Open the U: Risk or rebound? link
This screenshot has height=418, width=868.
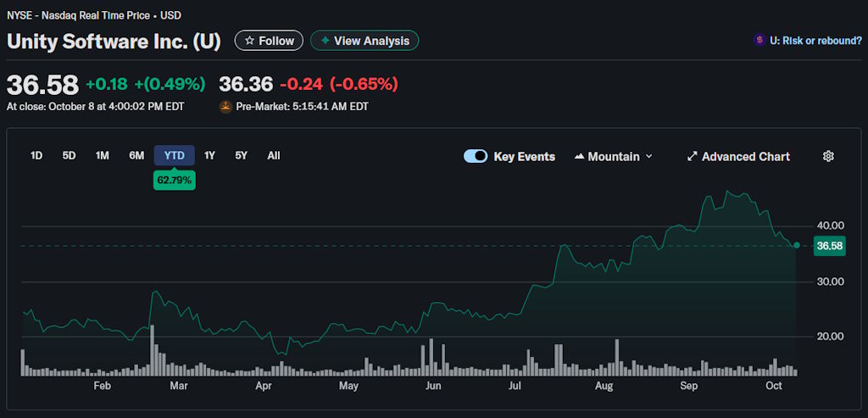pyautogui.click(x=815, y=41)
